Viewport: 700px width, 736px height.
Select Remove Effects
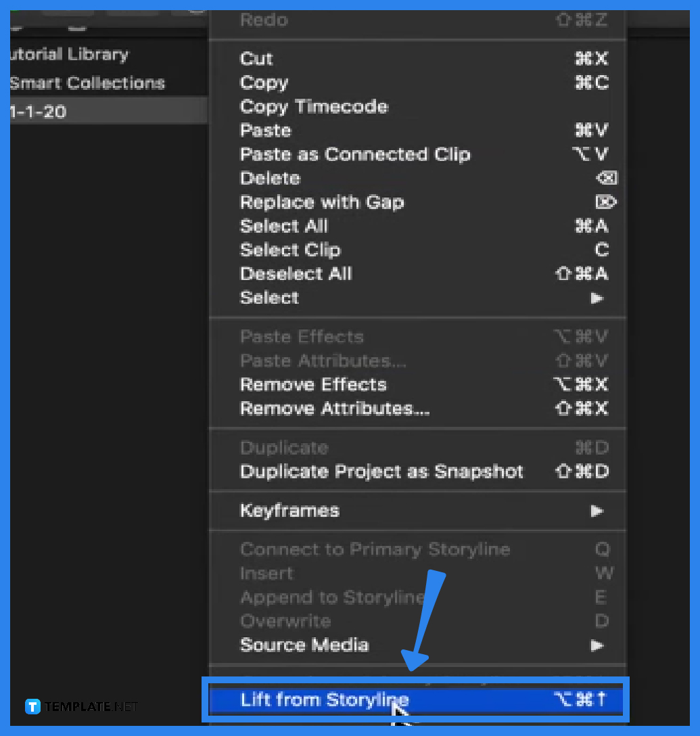point(313,384)
